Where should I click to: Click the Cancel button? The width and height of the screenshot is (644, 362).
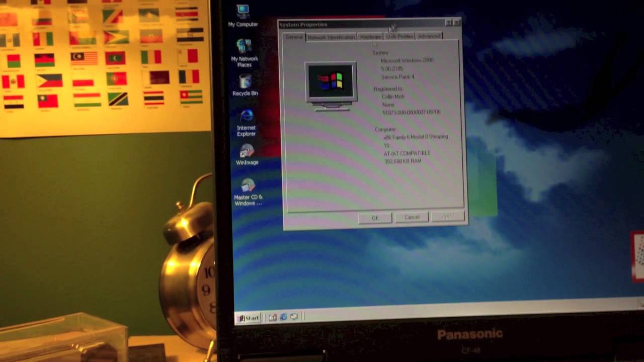(412, 217)
